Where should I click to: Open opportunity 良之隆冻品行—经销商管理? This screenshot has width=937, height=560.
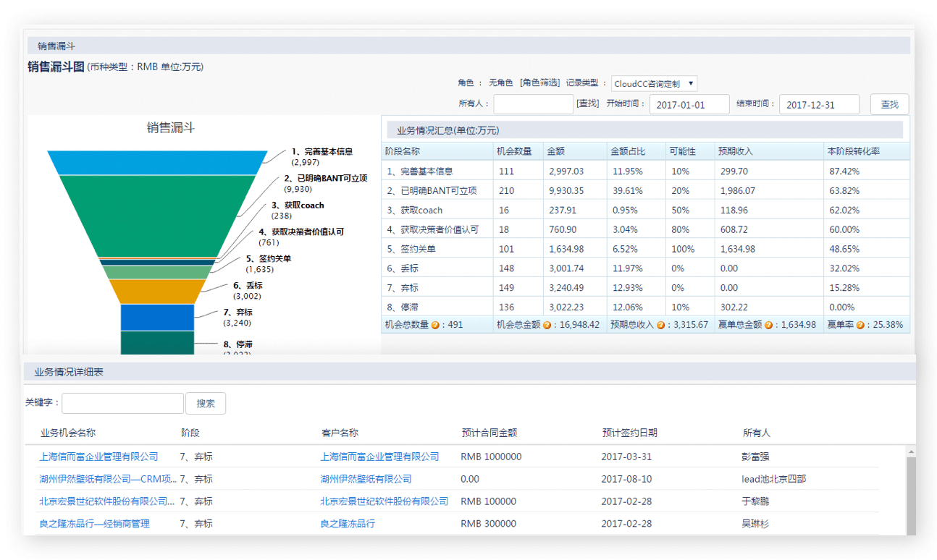click(x=94, y=524)
